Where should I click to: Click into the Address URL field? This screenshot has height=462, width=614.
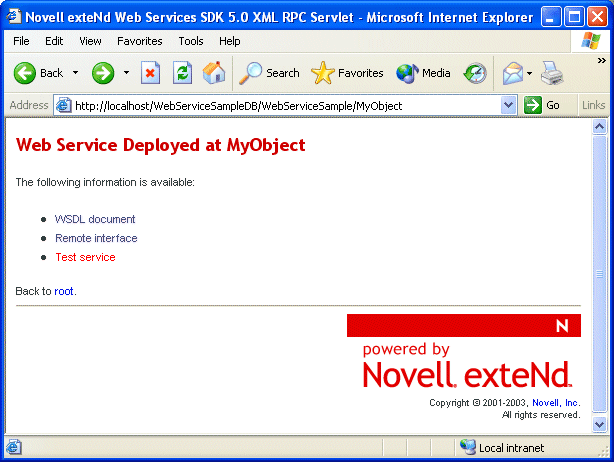point(286,106)
